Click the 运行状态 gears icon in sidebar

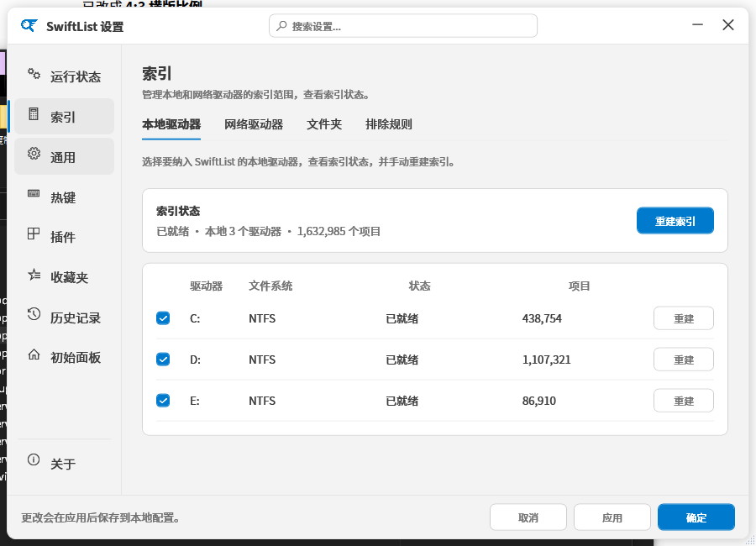tap(34, 74)
